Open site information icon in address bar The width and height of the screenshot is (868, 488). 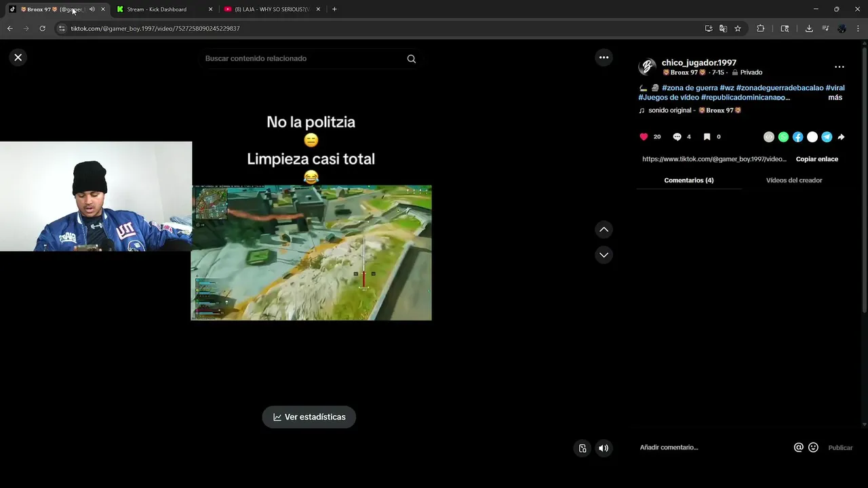[x=62, y=28]
